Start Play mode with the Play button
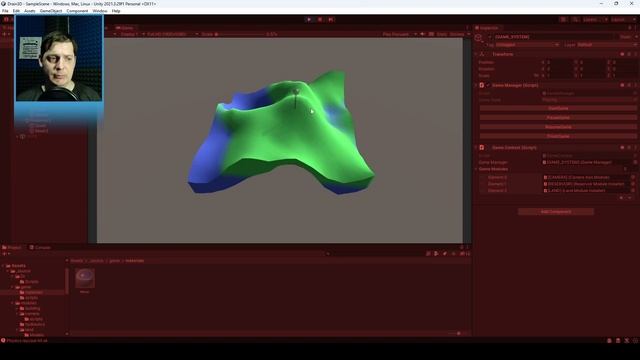This screenshot has height=360, width=640. coord(309,19)
